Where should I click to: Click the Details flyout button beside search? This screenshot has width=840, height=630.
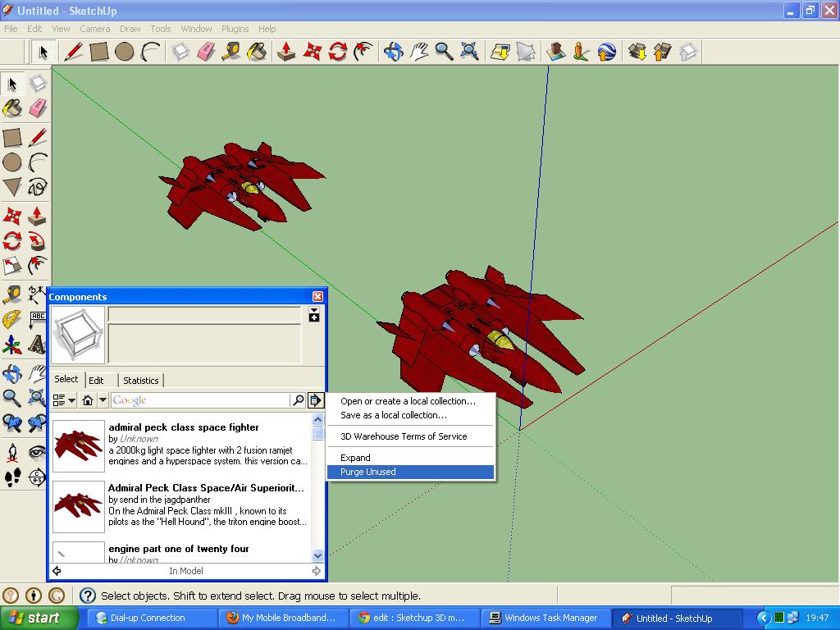click(x=316, y=400)
